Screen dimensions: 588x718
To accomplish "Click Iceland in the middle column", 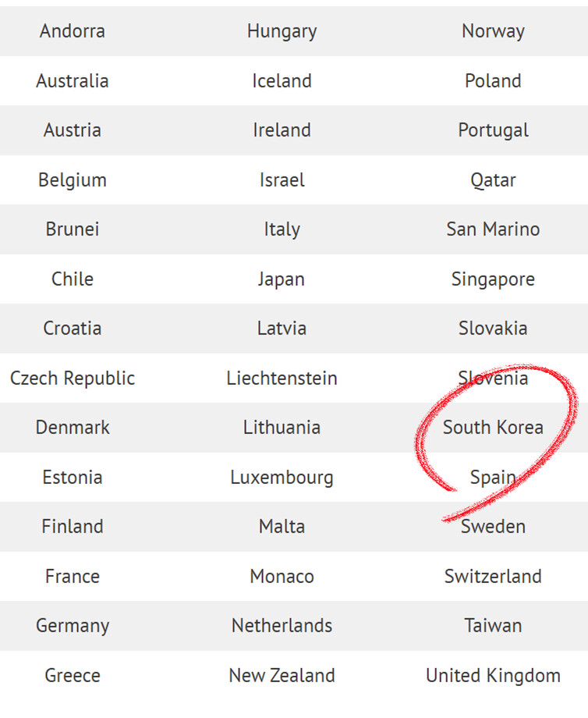I will (282, 81).
